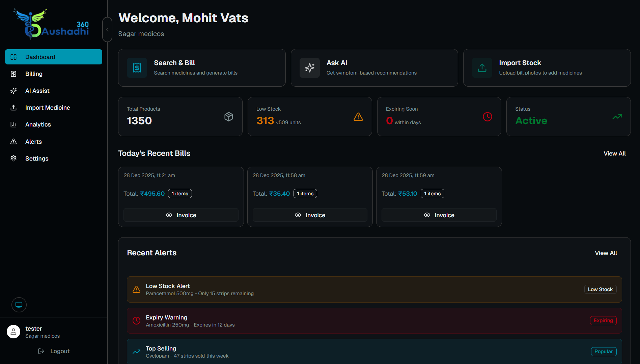Click the Ask AI sparkle icon

tap(309, 68)
